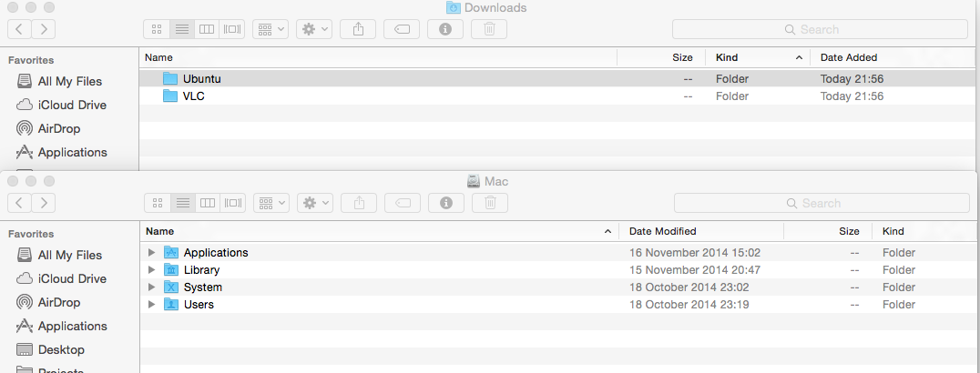Viewport: 980px width, 373px height.
Task: Click search field in Mac window
Action: tap(822, 203)
